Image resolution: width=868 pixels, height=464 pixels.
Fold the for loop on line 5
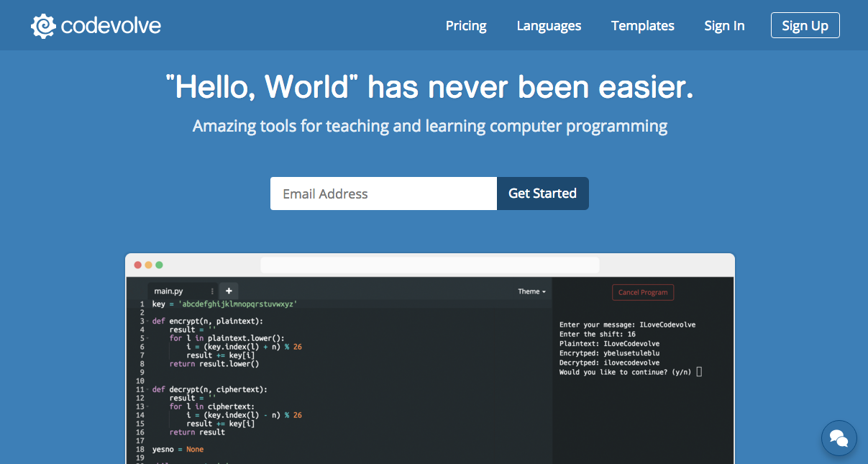[147, 338]
